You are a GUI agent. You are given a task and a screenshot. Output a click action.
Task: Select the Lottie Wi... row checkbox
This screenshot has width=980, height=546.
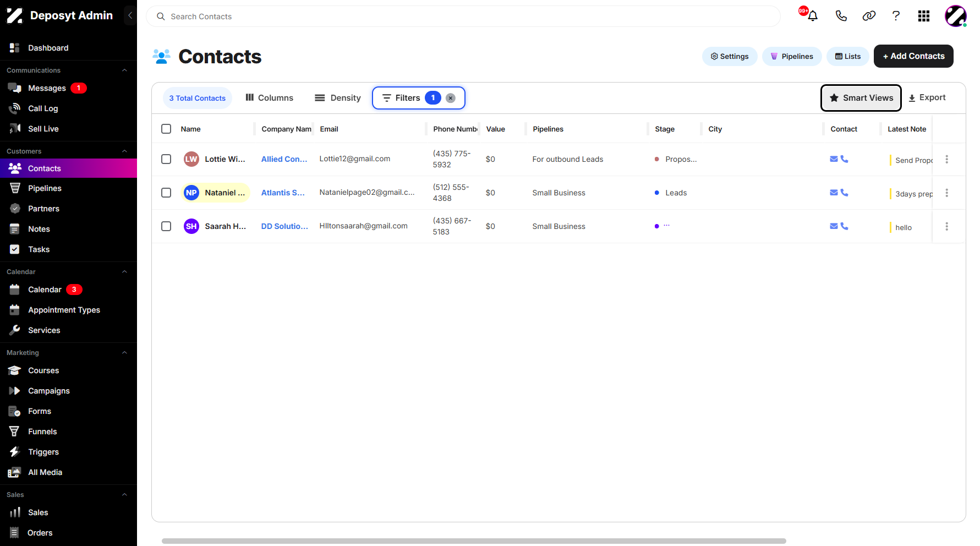point(166,159)
